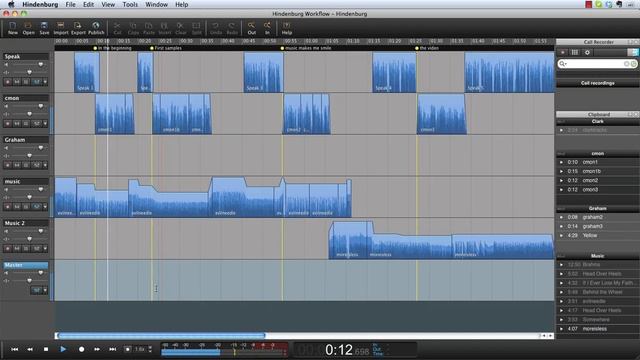The width and height of the screenshot is (640, 360).
Task: Click the horizontal timeline scrollbar thumb
Action: tap(162, 336)
